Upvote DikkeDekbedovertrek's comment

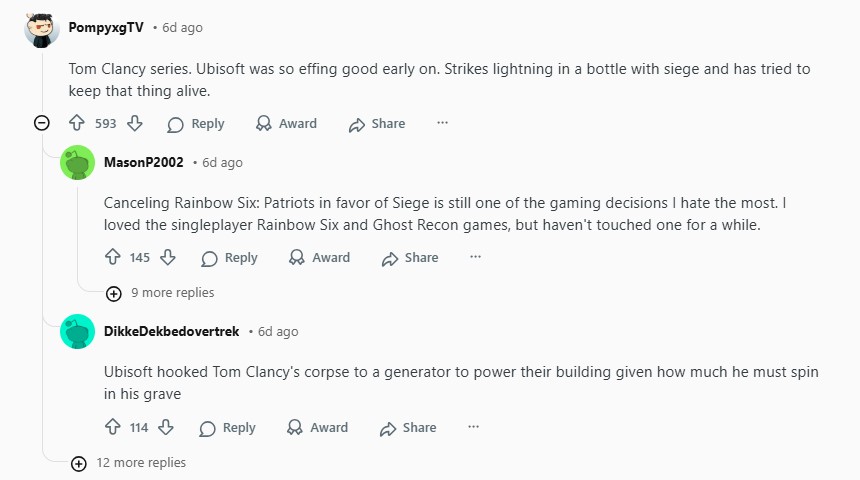coord(112,428)
